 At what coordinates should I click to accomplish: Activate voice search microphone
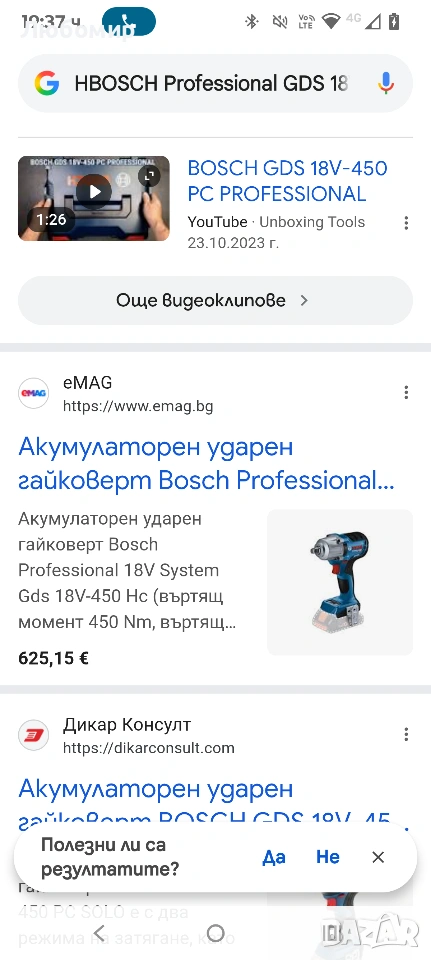386,83
